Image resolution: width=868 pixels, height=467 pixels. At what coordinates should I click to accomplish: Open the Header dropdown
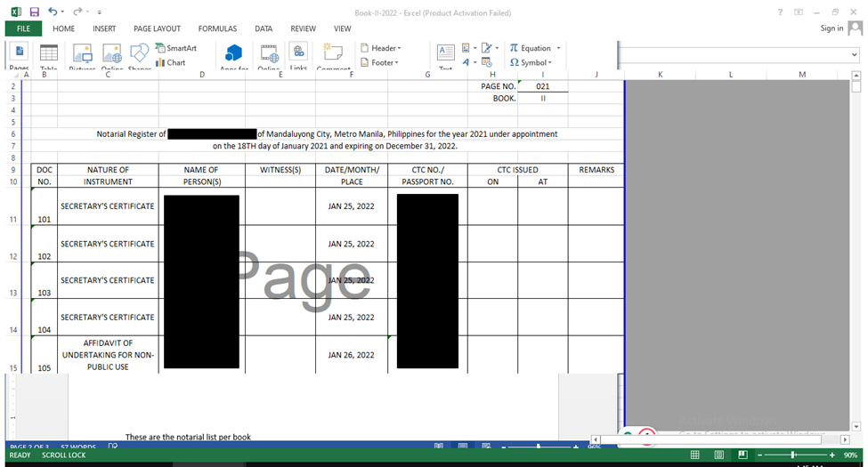(x=381, y=48)
